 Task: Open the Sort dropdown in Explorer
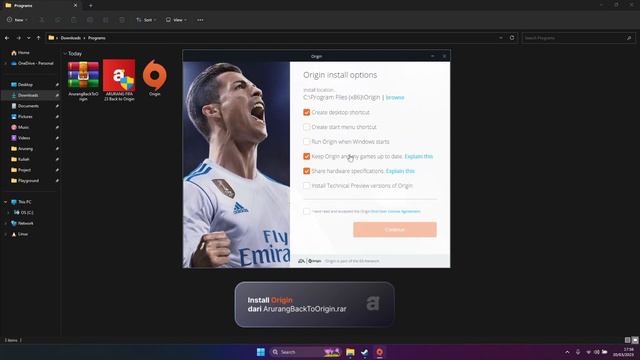point(146,20)
